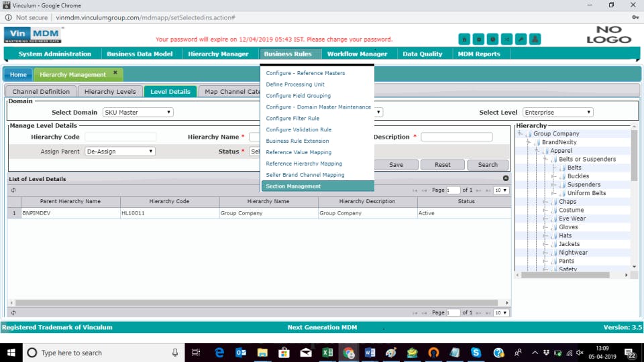
Task: Open Outlook from the taskbar
Action: [241, 353]
